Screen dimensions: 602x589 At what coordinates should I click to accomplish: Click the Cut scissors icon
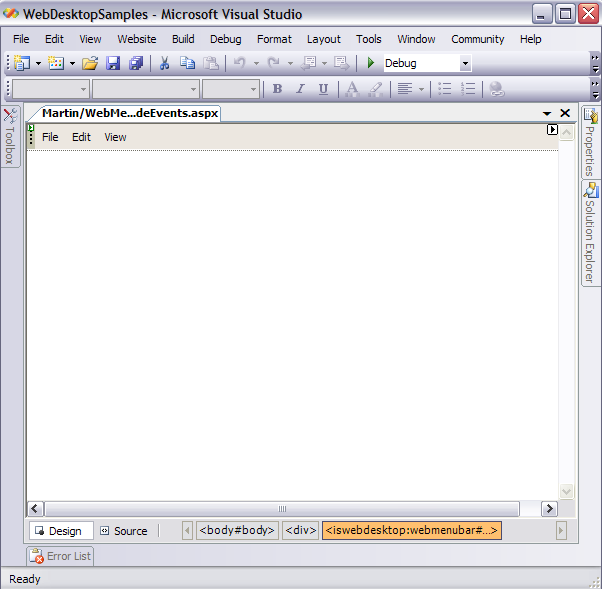click(164, 63)
